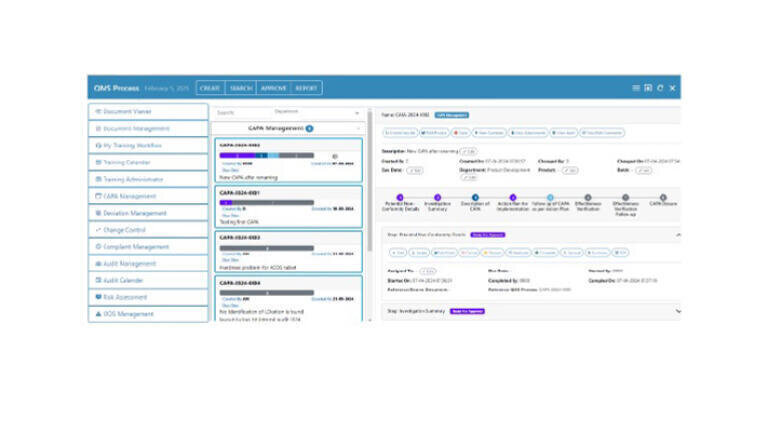
Task: Select the Effectiveness Verification Follow-up step marker
Action: click(x=625, y=198)
